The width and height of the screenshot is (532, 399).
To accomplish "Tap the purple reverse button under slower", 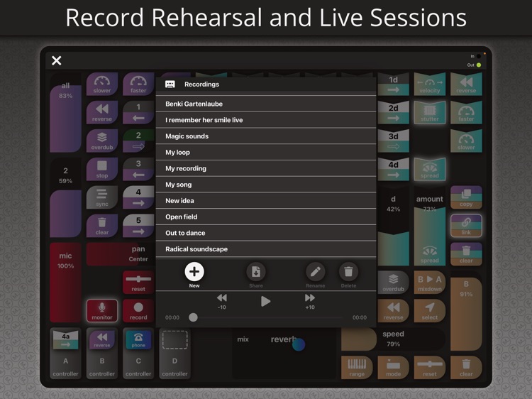I will tap(101, 112).
